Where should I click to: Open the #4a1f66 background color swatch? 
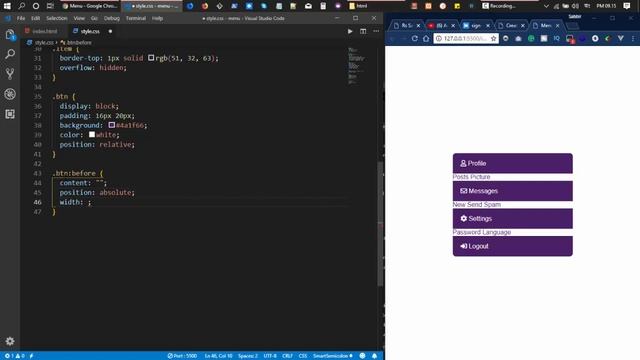pos(111,125)
